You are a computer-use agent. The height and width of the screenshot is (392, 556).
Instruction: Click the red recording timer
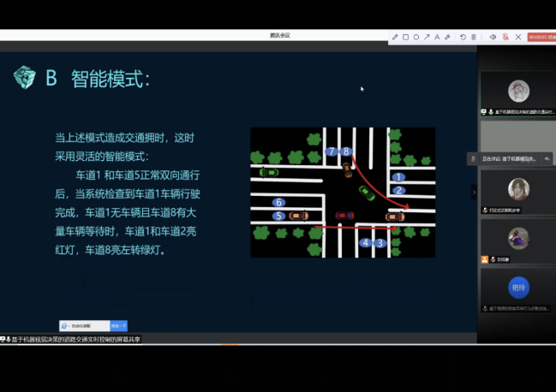[541, 37]
